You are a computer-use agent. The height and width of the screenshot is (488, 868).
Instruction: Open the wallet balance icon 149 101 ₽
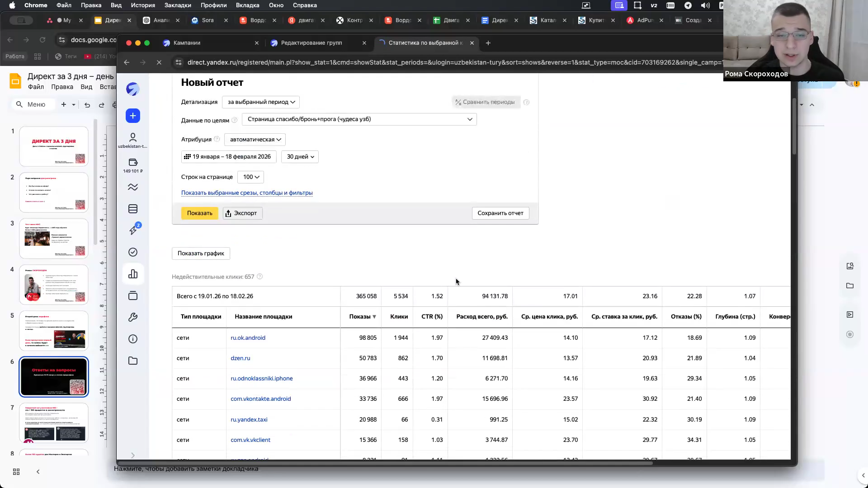coord(133,165)
